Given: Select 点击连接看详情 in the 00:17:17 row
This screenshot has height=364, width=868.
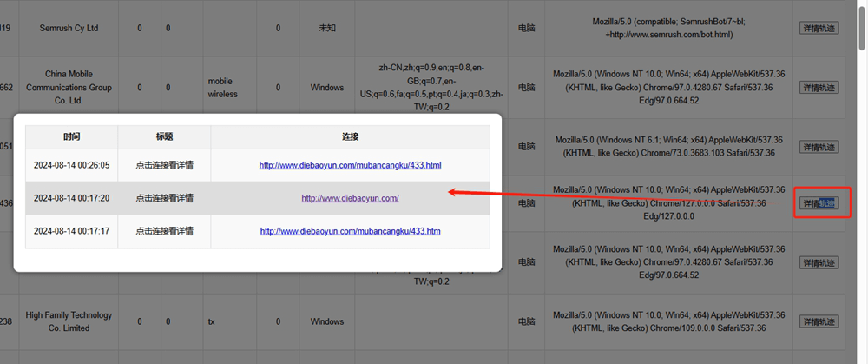Looking at the screenshot, I should (164, 231).
